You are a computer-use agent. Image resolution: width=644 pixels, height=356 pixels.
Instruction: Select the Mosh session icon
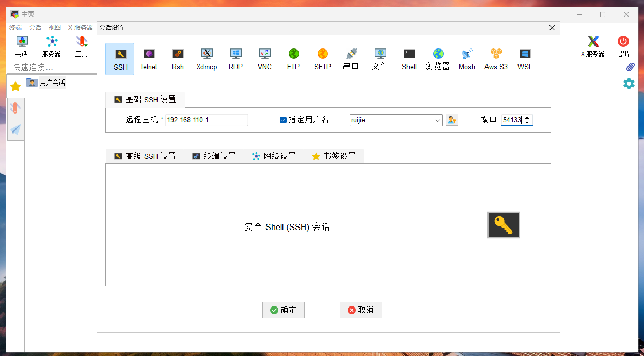click(x=466, y=59)
